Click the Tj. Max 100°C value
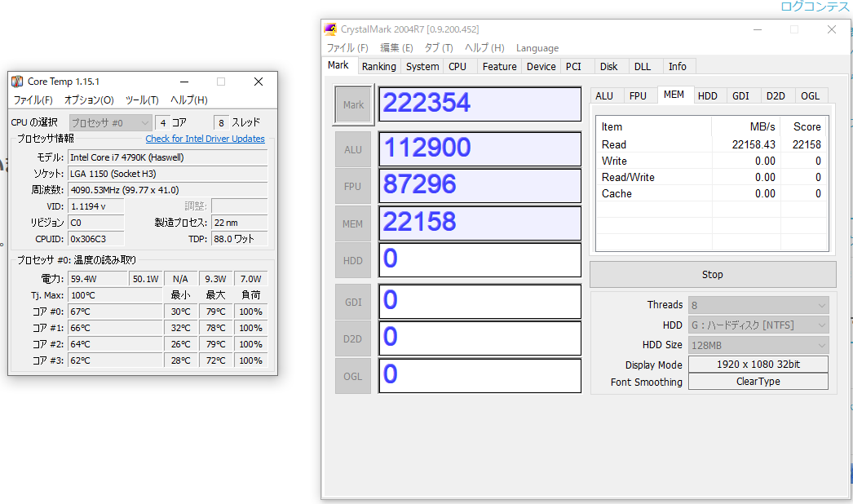853x504 pixels. coord(115,295)
